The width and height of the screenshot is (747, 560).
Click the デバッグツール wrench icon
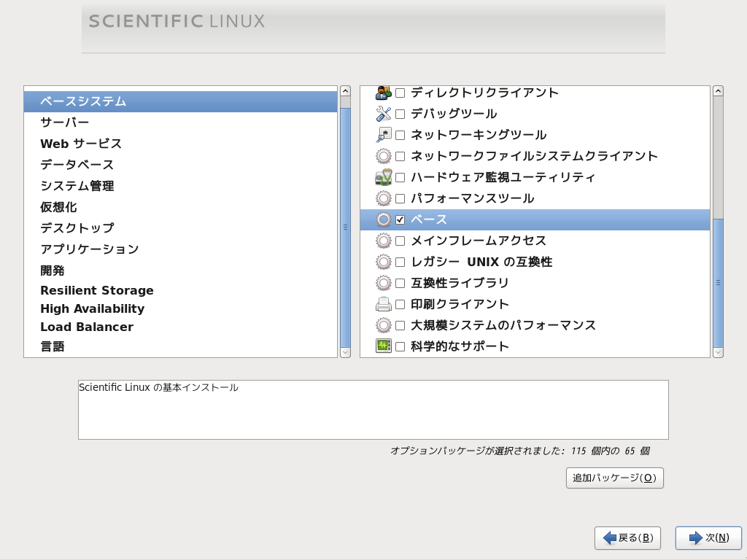coord(384,114)
